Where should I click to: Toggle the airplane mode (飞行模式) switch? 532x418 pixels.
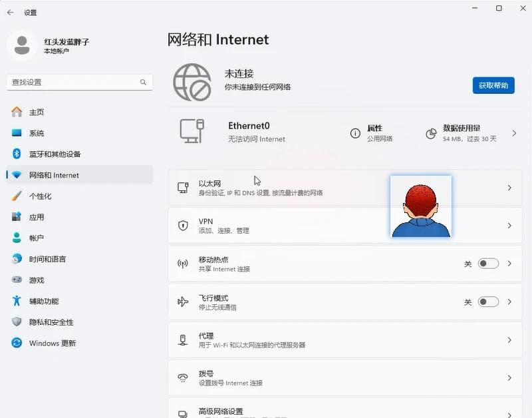pos(488,302)
